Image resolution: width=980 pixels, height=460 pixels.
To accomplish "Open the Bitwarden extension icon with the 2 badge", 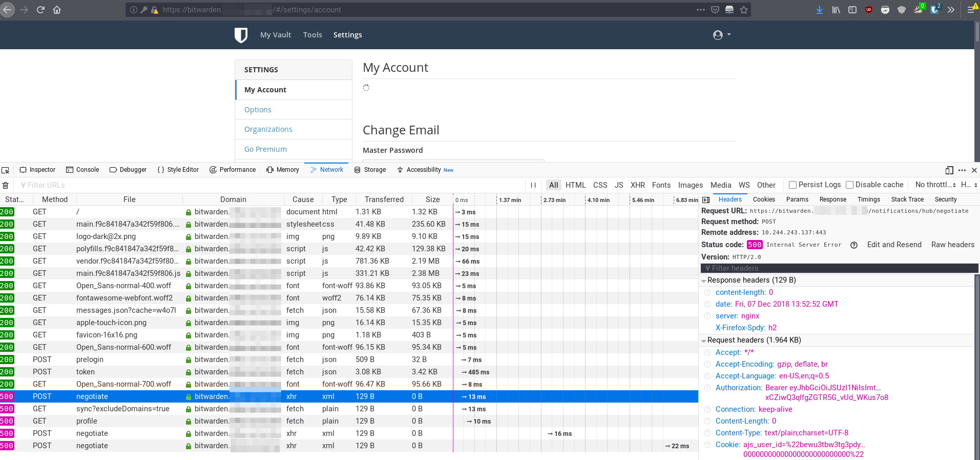I will (935, 9).
